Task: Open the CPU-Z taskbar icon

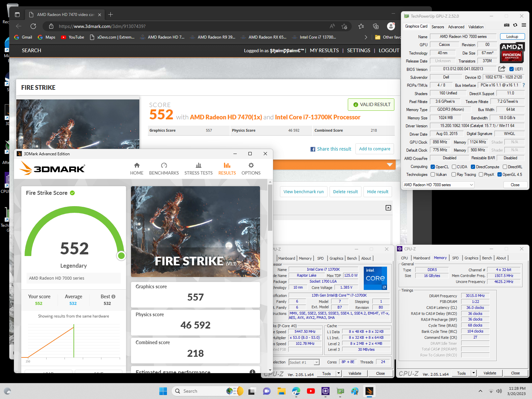Action: point(326,391)
